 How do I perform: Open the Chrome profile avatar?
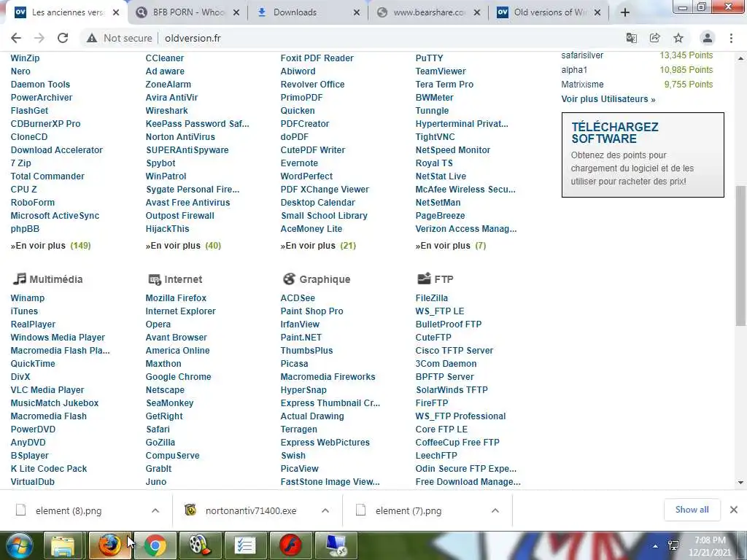click(708, 38)
